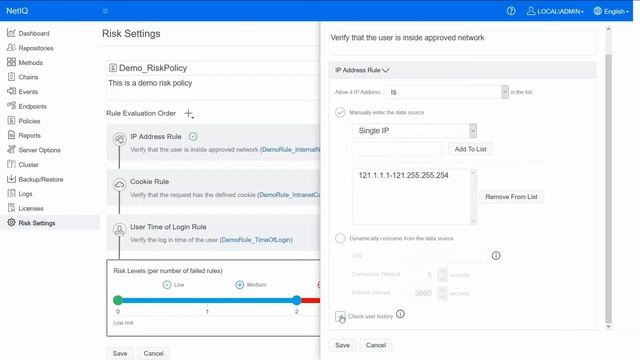The height and width of the screenshot is (360, 640).
Task: Go to the Chains page
Action: [28, 77]
